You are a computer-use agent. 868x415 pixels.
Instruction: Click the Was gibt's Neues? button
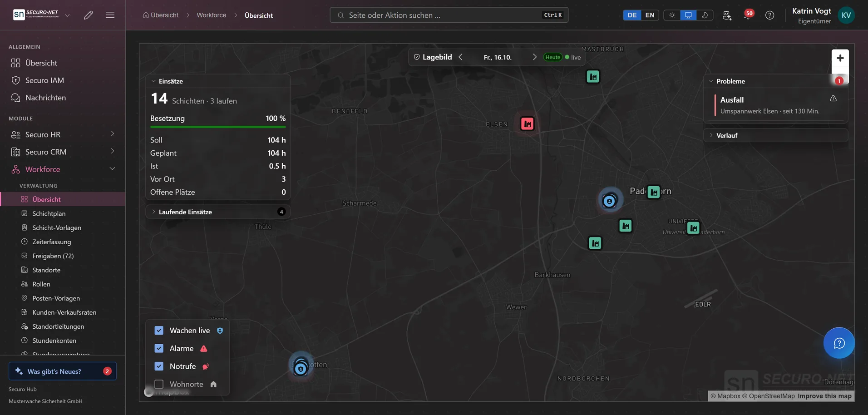[63, 371]
